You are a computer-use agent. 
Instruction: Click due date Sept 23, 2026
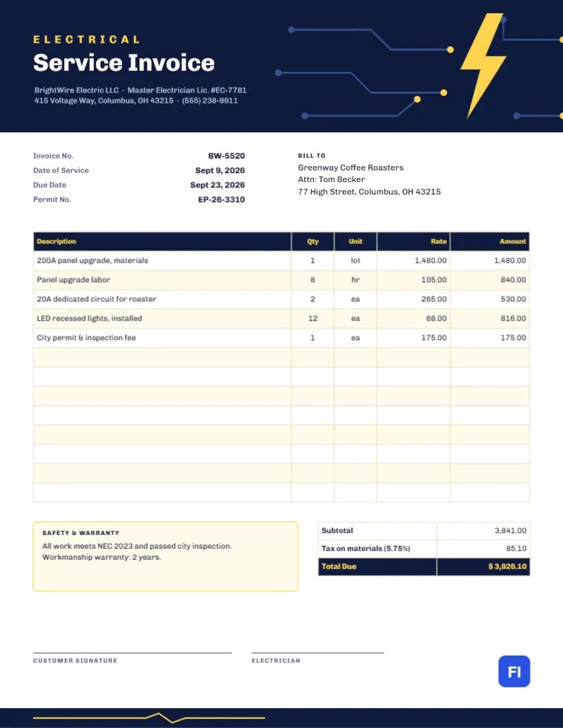[217, 185]
